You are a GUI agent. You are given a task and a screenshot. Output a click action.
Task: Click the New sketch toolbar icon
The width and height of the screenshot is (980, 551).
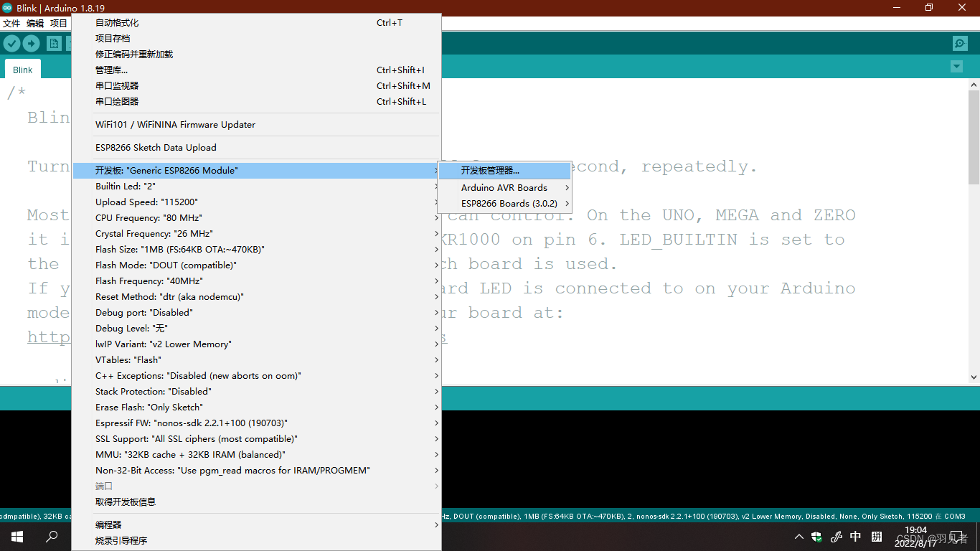tap(54, 44)
